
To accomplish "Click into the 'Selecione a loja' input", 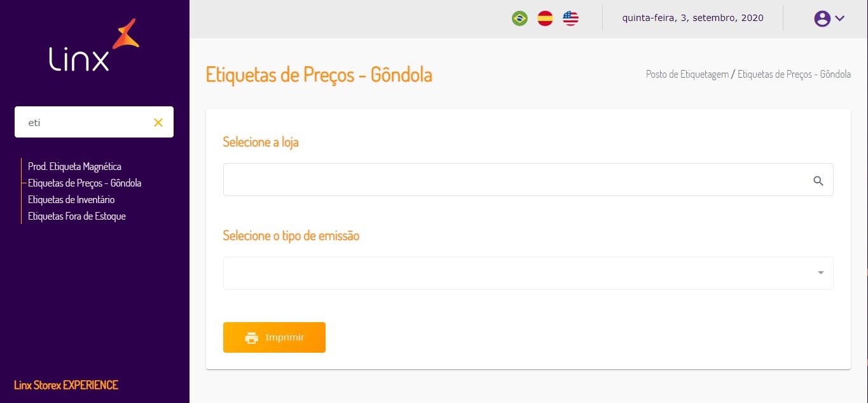I will tap(515, 180).
